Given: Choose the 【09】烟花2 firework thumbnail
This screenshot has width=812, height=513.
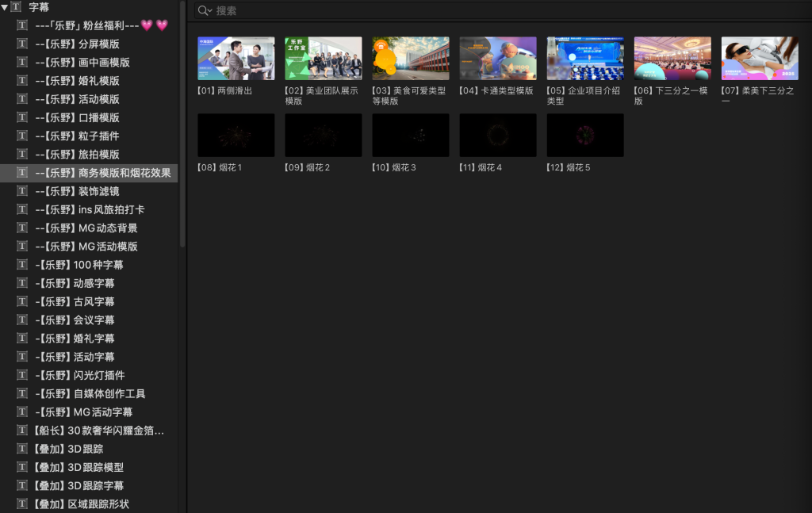Looking at the screenshot, I should pyautogui.click(x=324, y=135).
